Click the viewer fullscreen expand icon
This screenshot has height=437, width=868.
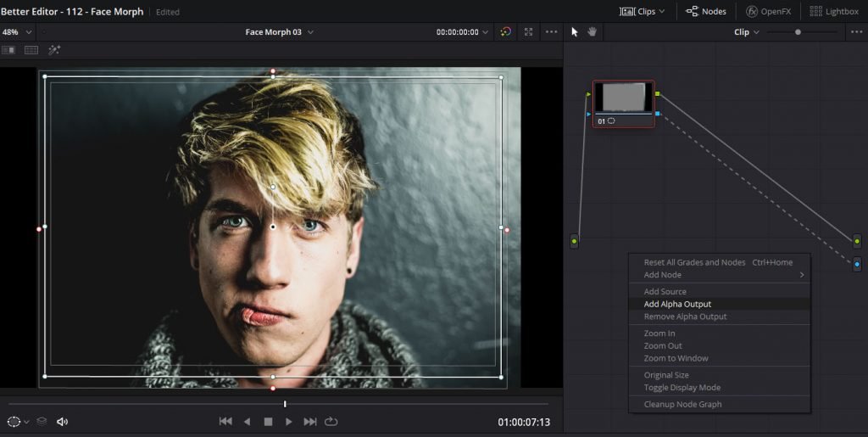(529, 32)
